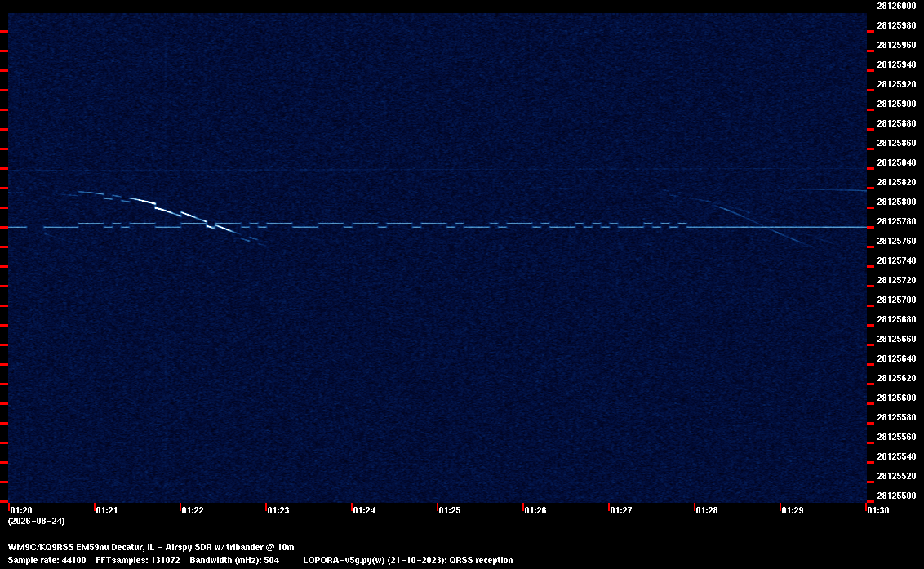
Task: Click the Sample rate: 44100 text
Action: (x=47, y=560)
